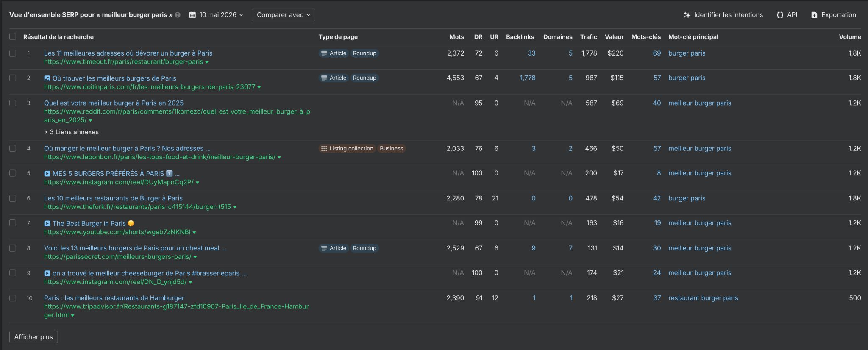This screenshot has width=868, height=350.
Task: Sort by the Backlinks column header
Action: coord(520,37)
